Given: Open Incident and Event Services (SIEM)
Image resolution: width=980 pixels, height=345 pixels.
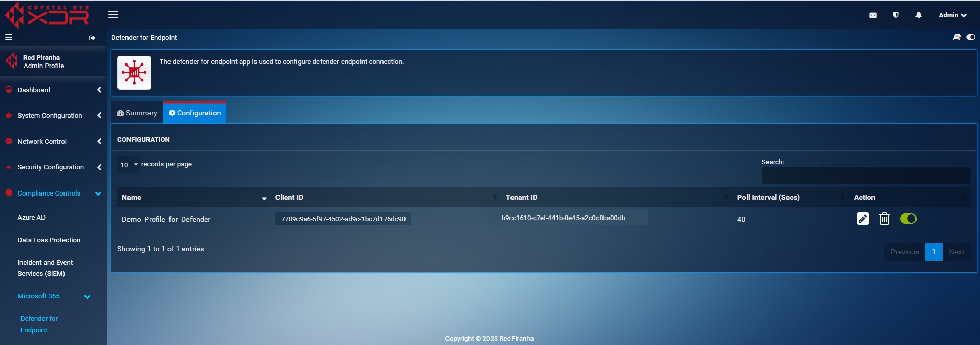Looking at the screenshot, I should click(45, 268).
